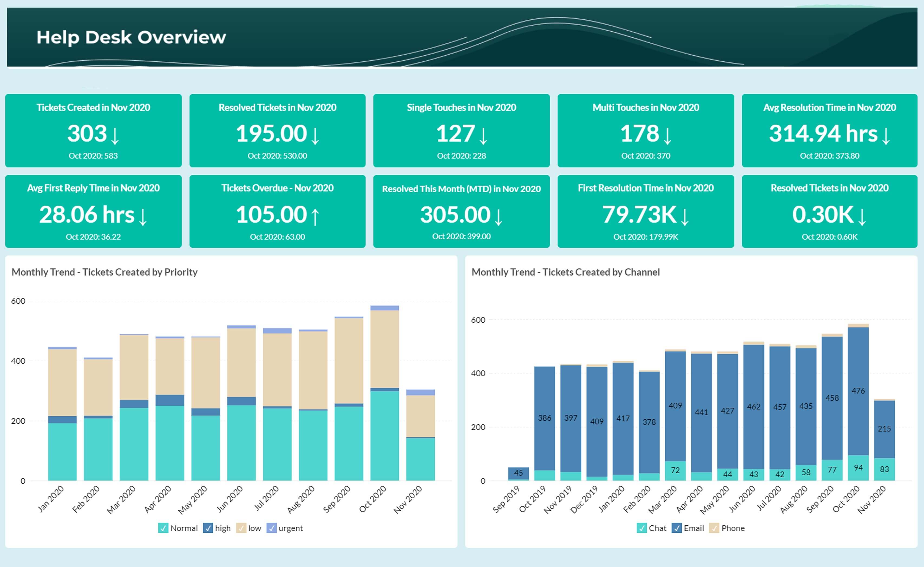The image size is (924, 567).
Task: Open the Single Touches in Nov 2020 widget
Action: (461, 130)
